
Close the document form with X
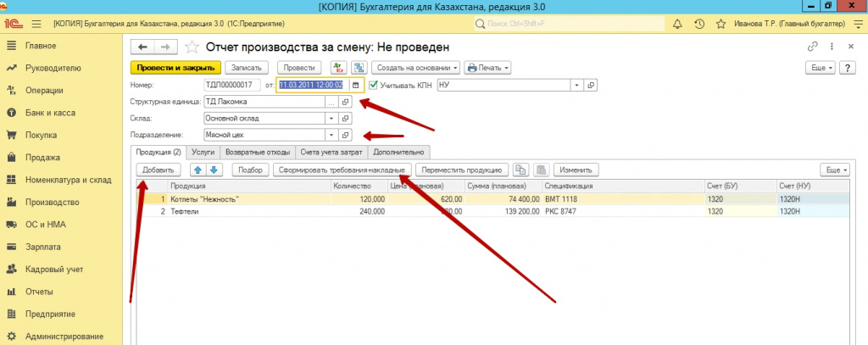(x=851, y=47)
